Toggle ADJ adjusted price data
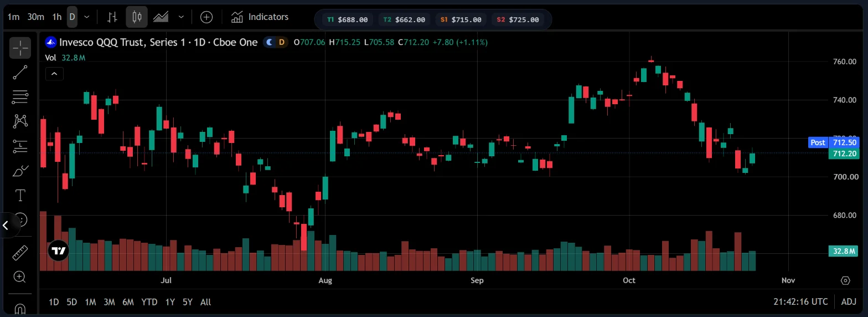The height and width of the screenshot is (317, 868). [x=848, y=302]
